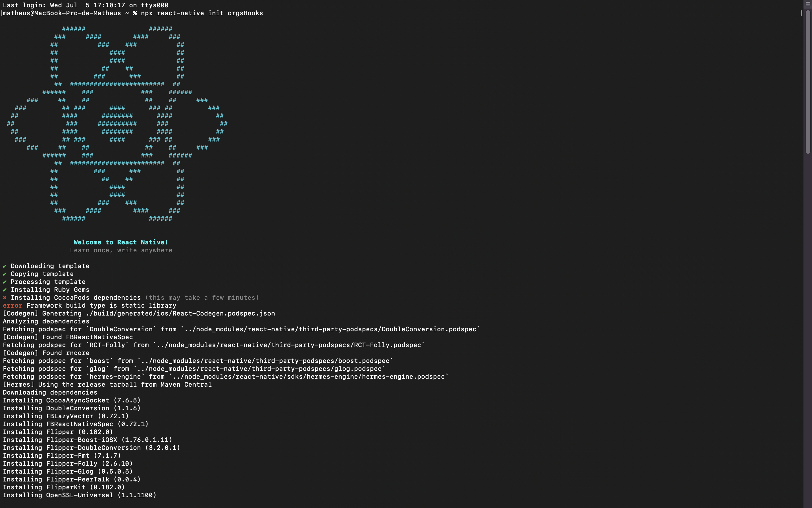Click 'Installing DoubleConversion (1.1.6)'
Image resolution: width=812 pixels, height=508 pixels.
[72, 408]
